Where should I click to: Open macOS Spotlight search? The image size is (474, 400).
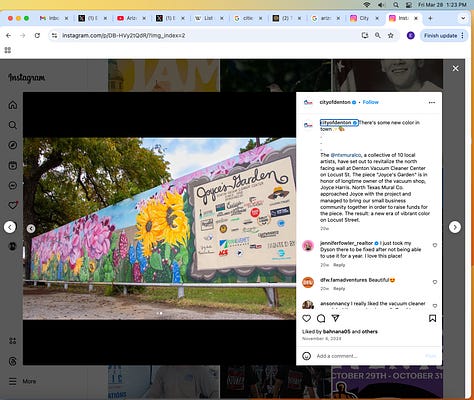pyautogui.click(x=396, y=5)
